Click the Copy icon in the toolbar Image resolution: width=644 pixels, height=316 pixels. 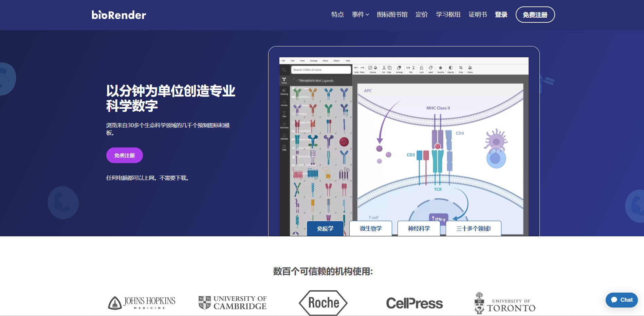point(389,68)
